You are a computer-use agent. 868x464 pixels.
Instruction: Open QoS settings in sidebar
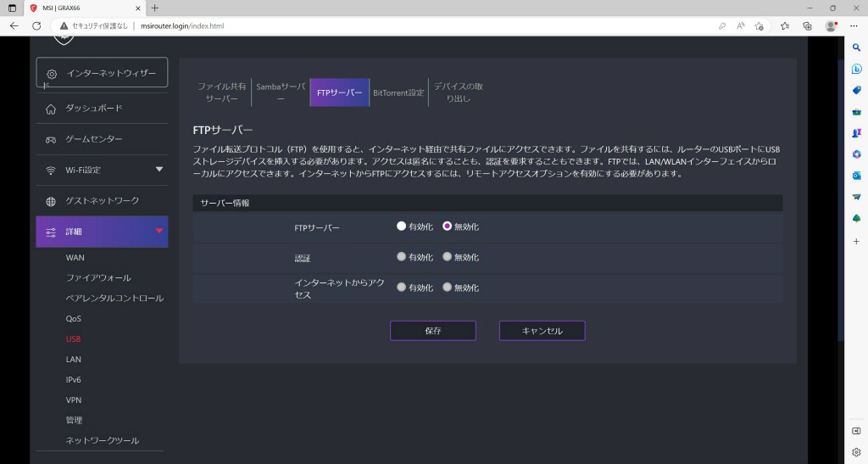pyautogui.click(x=73, y=319)
